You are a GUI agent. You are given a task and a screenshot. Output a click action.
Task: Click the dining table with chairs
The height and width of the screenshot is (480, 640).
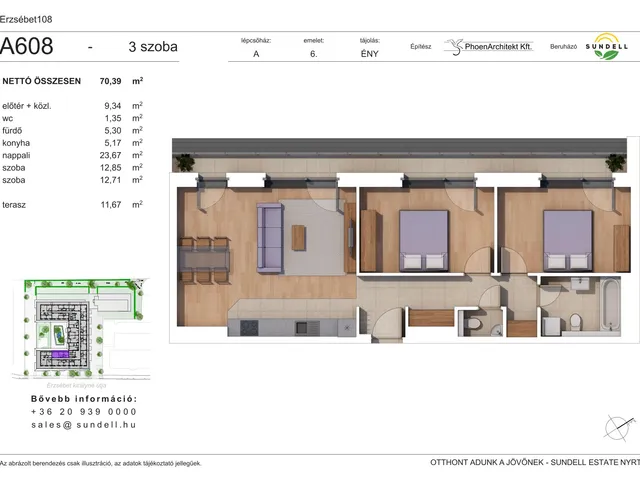204,257
